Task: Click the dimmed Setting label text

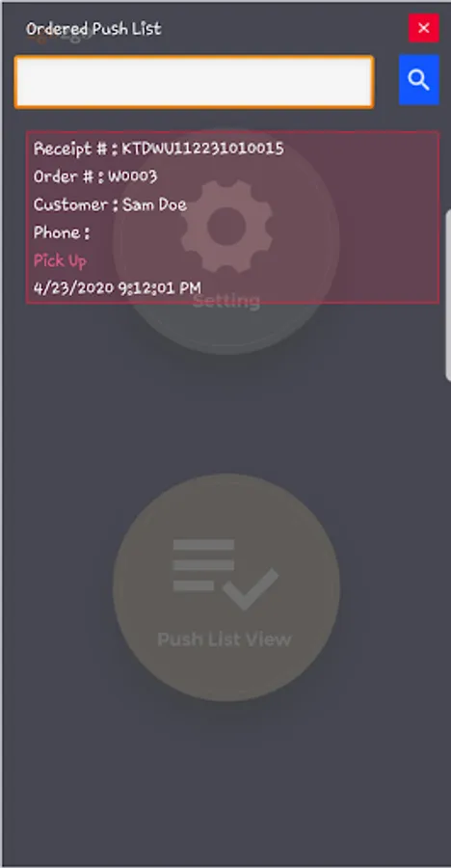Action: point(226,302)
